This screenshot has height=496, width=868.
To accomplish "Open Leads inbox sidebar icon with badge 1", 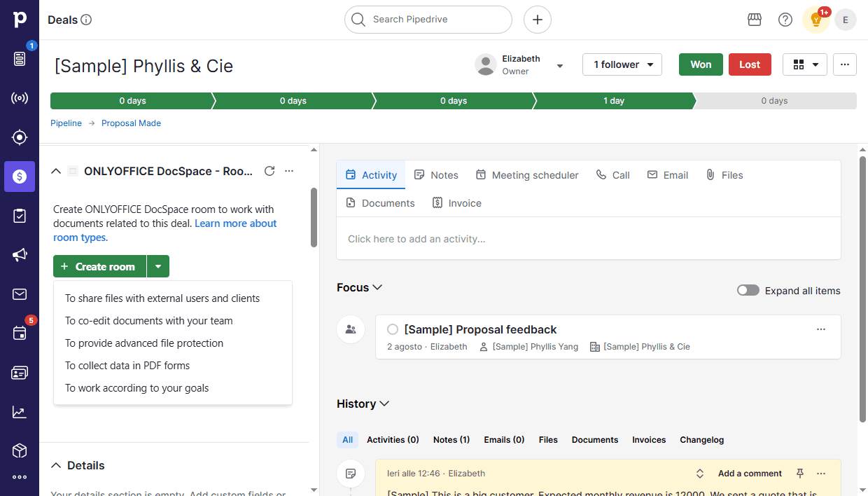I will click(20, 58).
